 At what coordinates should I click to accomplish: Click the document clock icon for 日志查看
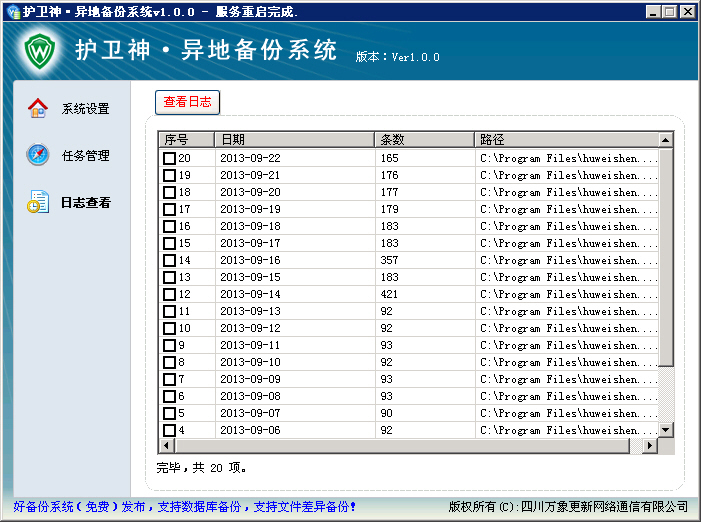pyautogui.click(x=38, y=202)
